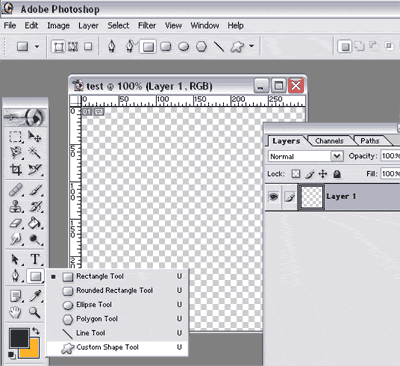Choose Custom Shape Tool from flyout
Viewport: 400px width, 366px height.
117,348
